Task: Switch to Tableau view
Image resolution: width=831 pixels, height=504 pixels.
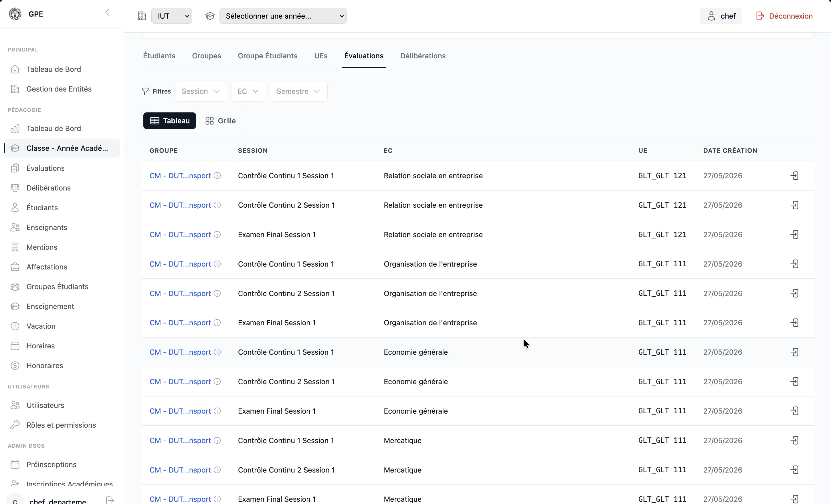Action: pyautogui.click(x=170, y=121)
